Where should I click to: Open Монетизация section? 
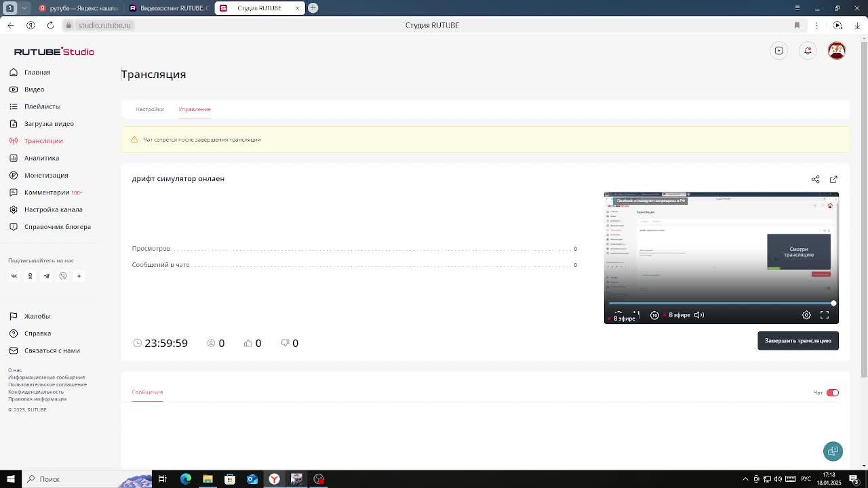click(x=46, y=175)
